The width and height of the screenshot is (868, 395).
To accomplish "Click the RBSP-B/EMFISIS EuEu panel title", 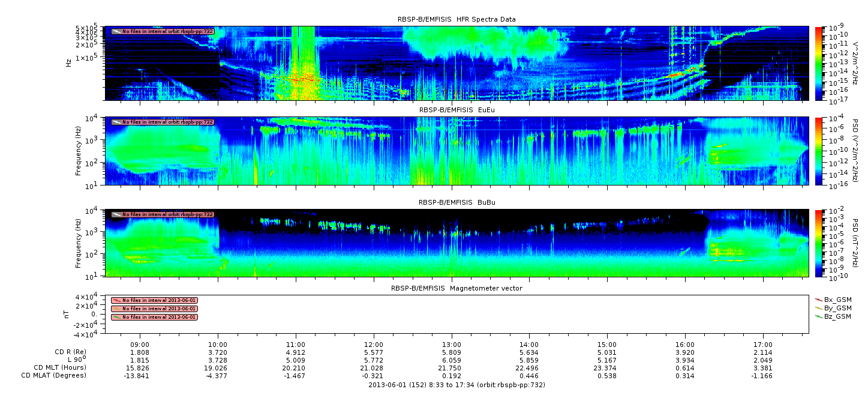I will pyautogui.click(x=456, y=110).
